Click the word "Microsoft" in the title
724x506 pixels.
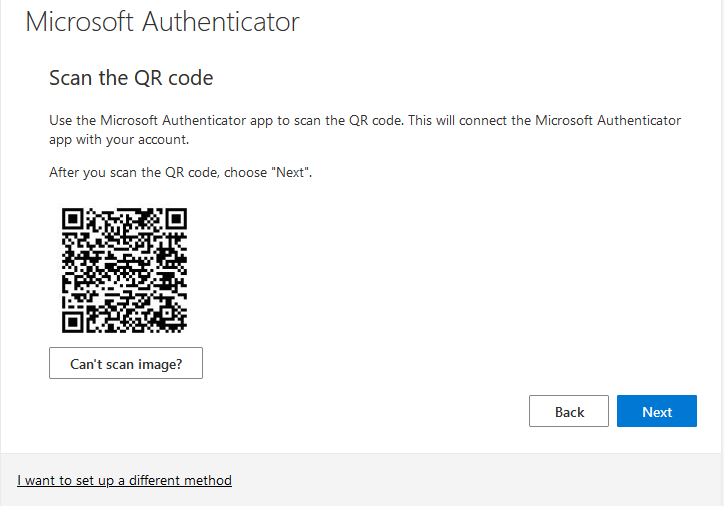(79, 22)
